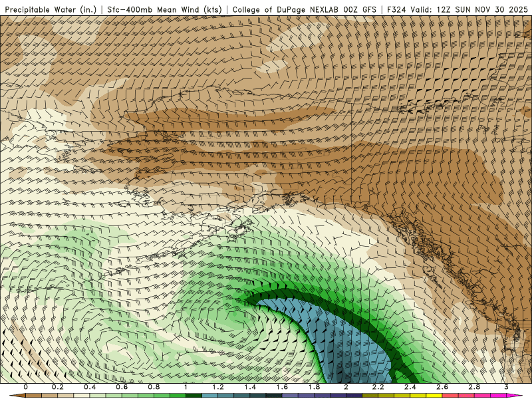Click the brown arrow at legend's left end
The height and width of the screenshot is (399, 532).
coord(17,396)
